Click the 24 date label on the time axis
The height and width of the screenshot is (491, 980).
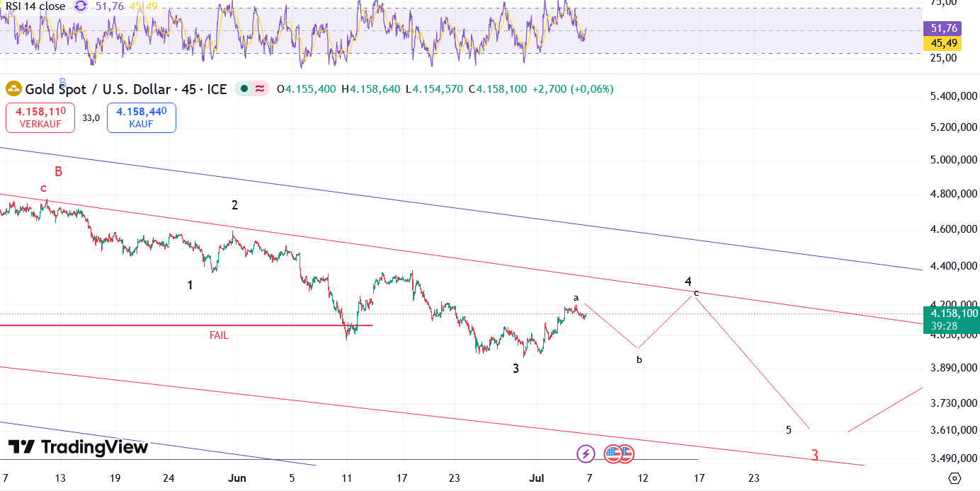click(x=169, y=478)
